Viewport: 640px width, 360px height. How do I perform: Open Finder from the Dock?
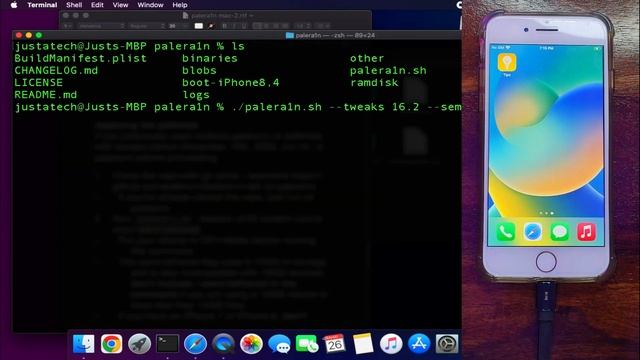click(x=84, y=344)
